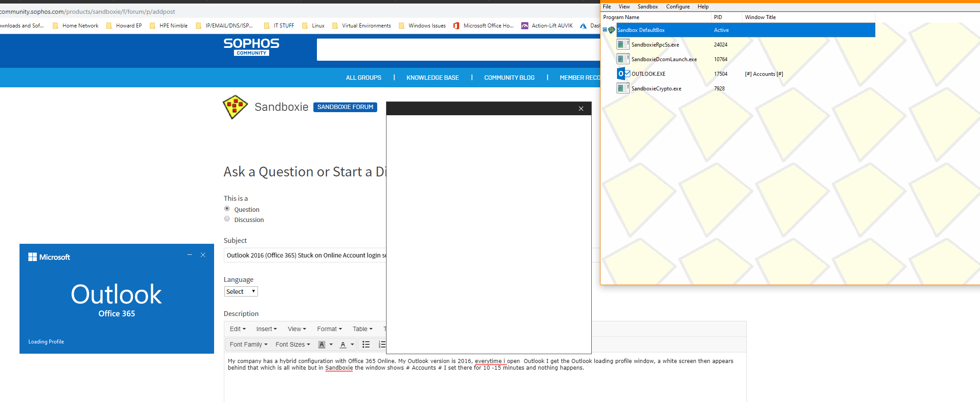Select the Question radio button
This screenshot has height=402, width=980.
227,209
